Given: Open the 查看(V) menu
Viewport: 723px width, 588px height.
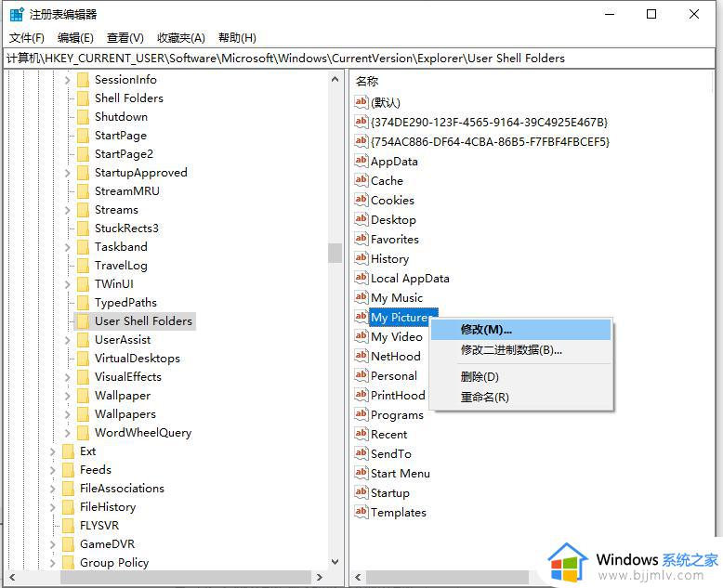Looking at the screenshot, I should point(125,38).
